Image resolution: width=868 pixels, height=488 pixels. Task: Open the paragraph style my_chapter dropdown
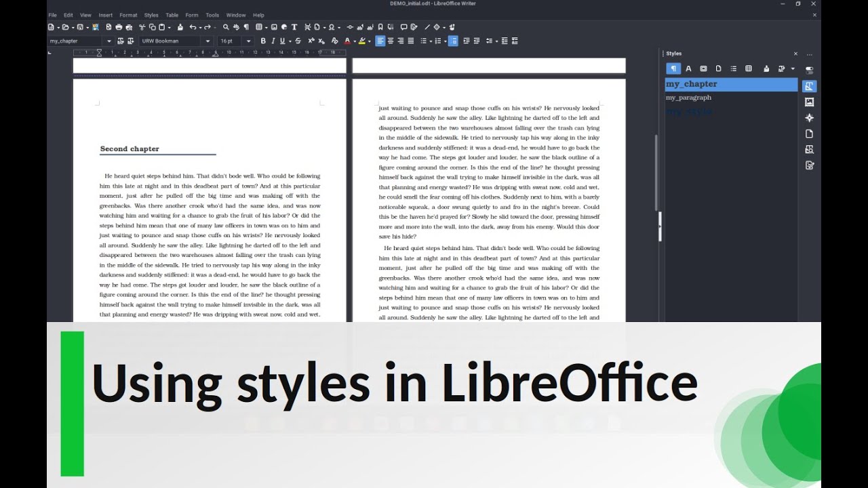(x=108, y=41)
